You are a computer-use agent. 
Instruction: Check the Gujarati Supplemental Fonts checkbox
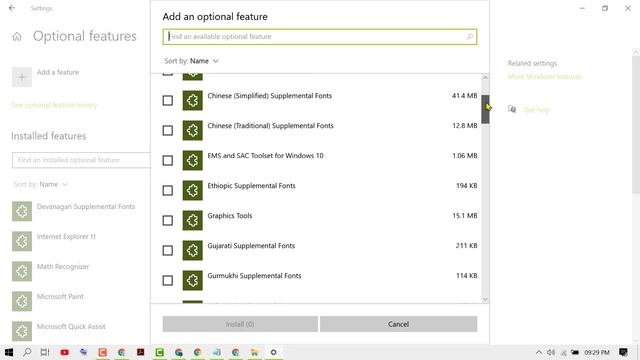[x=168, y=251]
